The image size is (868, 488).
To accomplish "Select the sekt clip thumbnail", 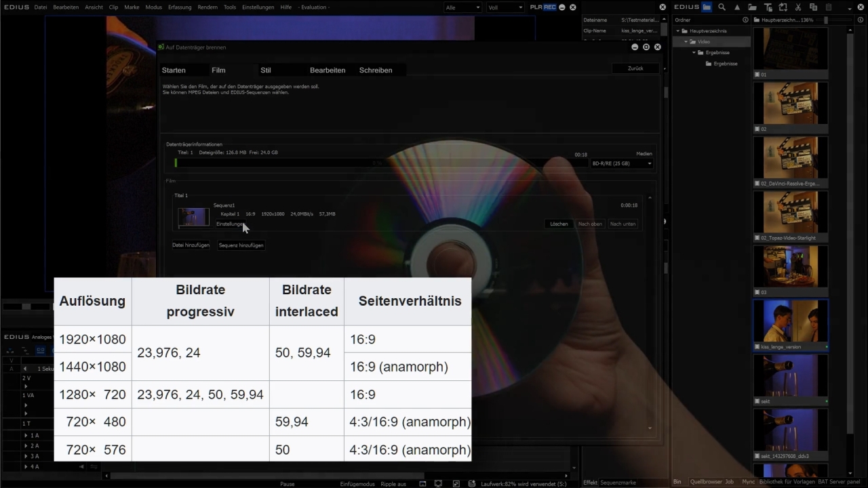I will (791, 375).
